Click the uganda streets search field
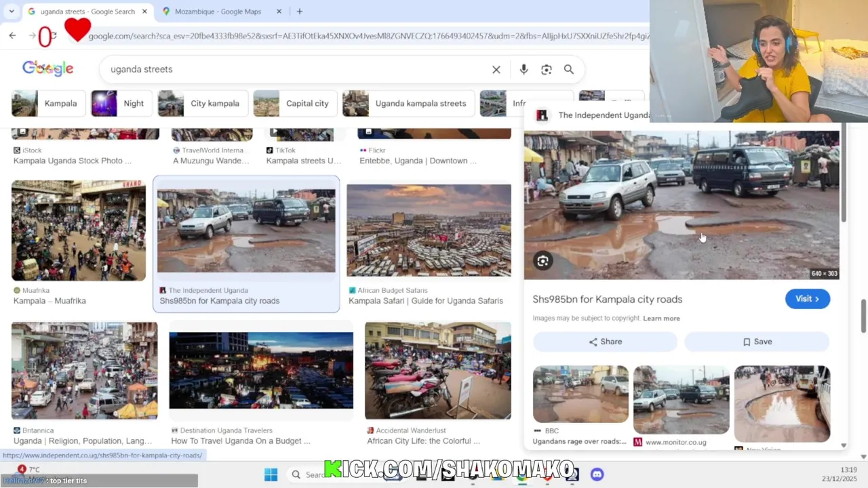The height and width of the screenshot is (488, 868). pyautogui.click(x=298, y=69)
